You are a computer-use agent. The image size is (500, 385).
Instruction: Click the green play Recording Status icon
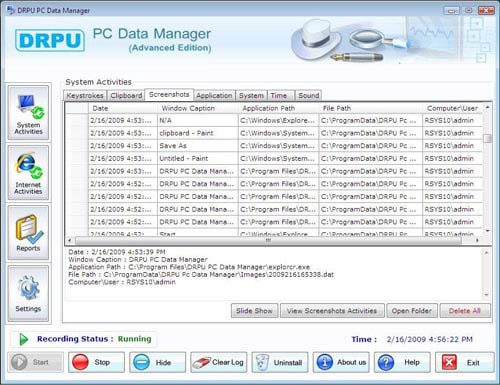coord(23,339)
